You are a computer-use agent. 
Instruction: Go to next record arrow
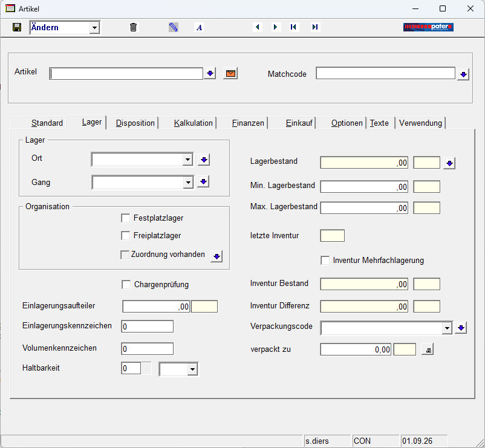pos(275,27)
